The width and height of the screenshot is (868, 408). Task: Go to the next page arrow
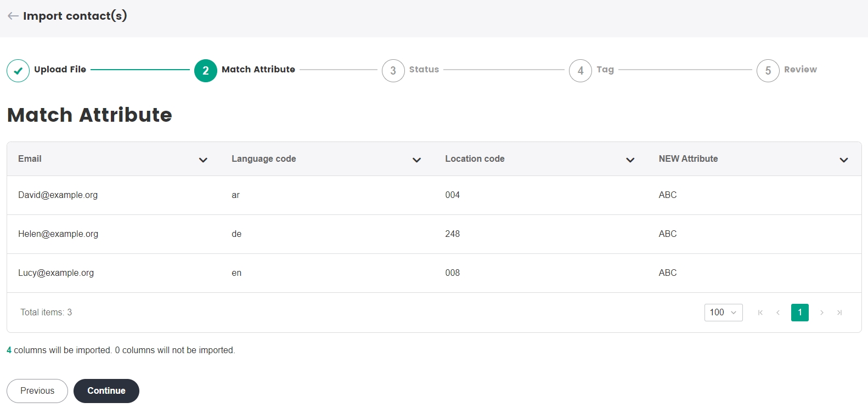point(821,313)
